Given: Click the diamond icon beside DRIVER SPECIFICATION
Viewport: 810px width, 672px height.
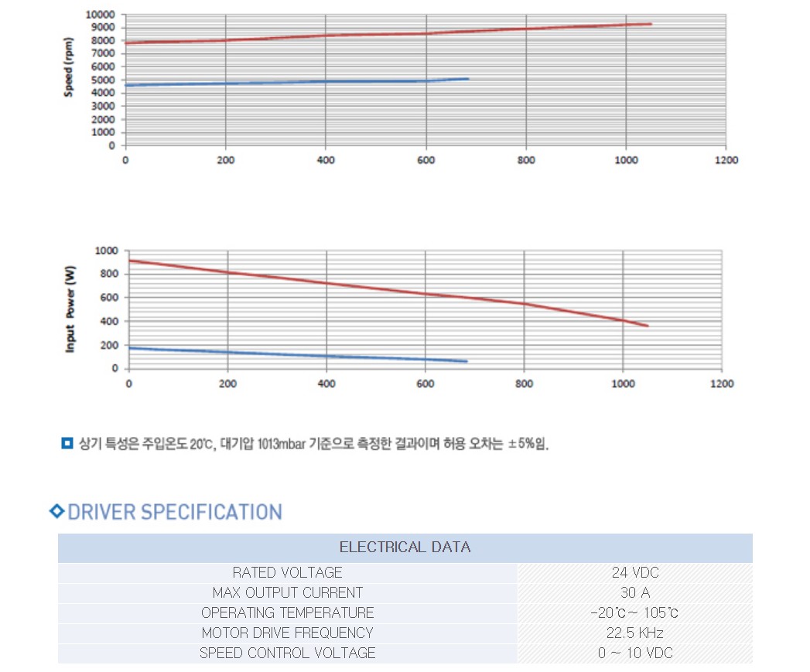Looking at the screenshot, I should [x=56, y=512].
